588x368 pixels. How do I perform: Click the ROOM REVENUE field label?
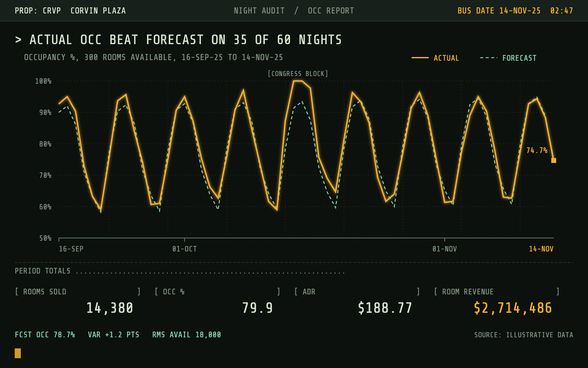468,292
